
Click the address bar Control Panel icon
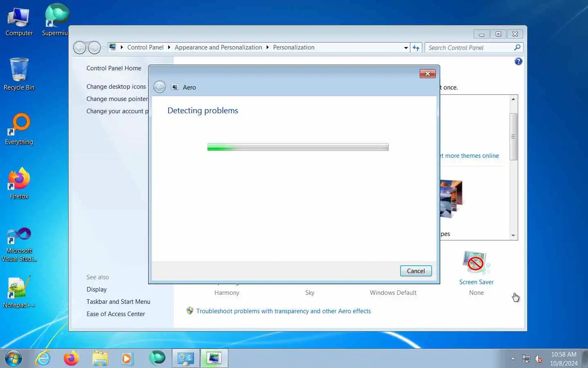click(x=113, y=47)
